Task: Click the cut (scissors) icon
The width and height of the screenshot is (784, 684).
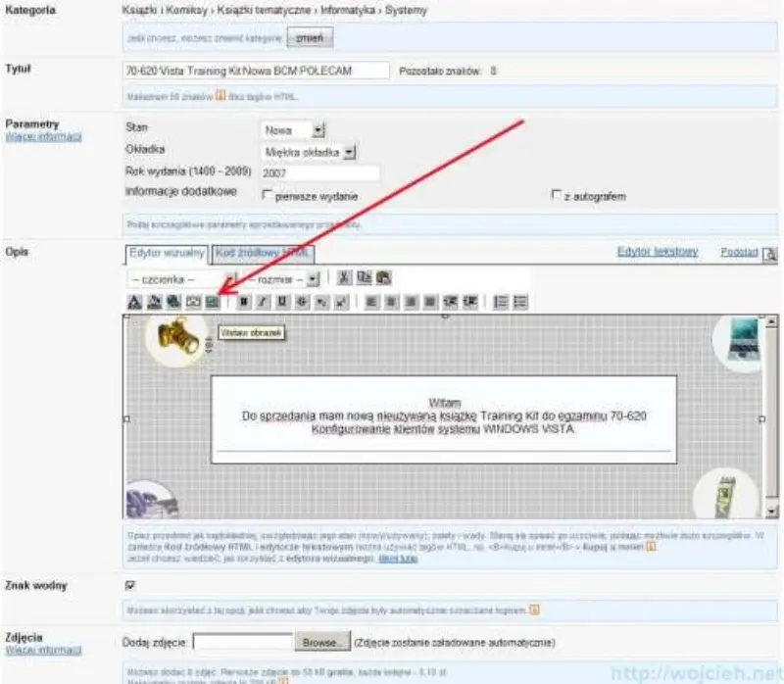Action: pyautogui.click(x=344, y=278)
